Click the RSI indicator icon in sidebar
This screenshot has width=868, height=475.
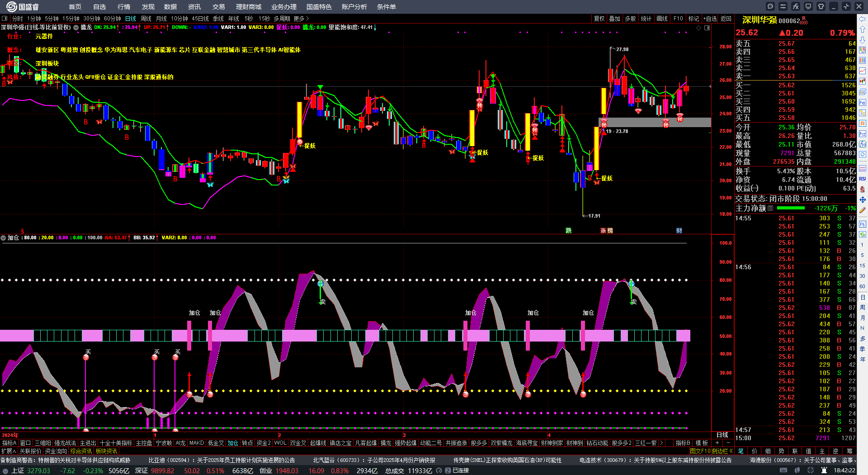863,179
